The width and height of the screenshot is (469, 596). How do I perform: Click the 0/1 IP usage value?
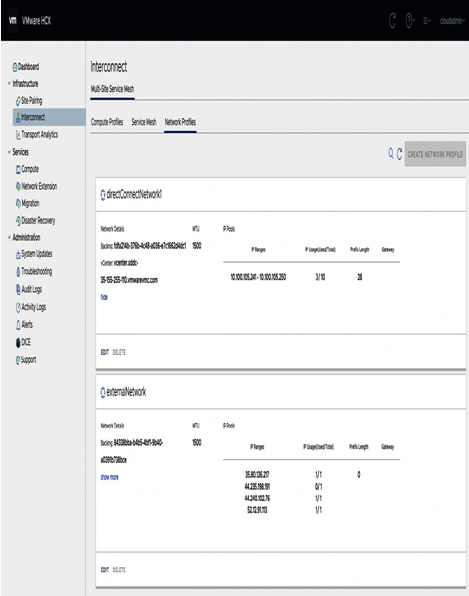pos(318,487)
